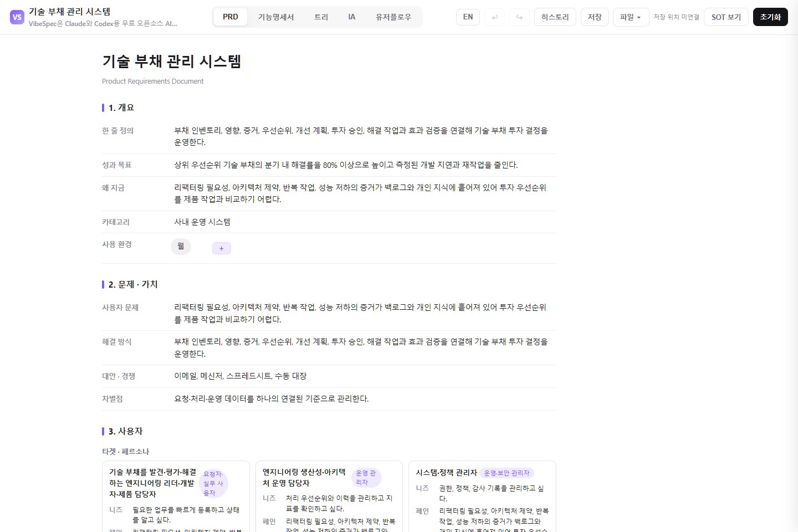Switch to the PRD tab
The image size is (798, 532).
(231, 17)
